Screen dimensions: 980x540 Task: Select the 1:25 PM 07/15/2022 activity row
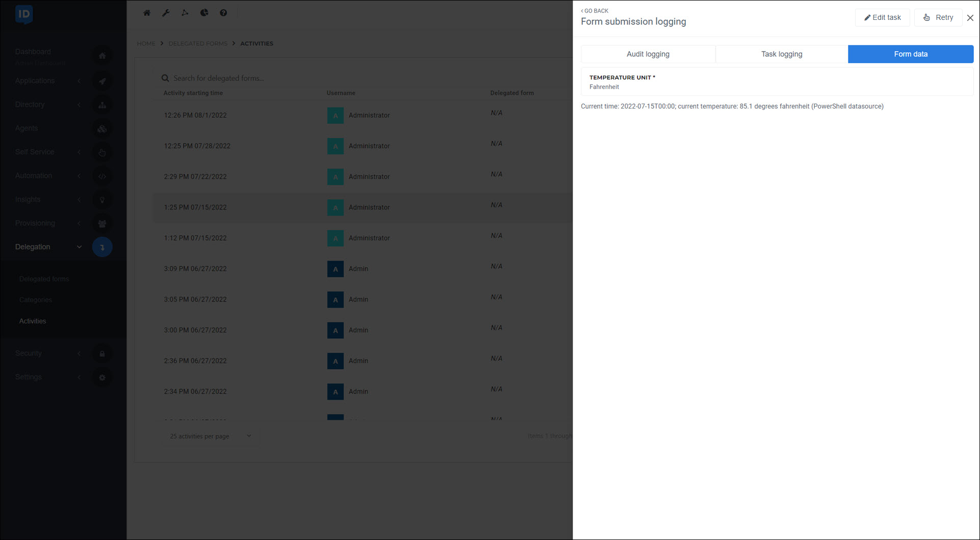[363, 207]
